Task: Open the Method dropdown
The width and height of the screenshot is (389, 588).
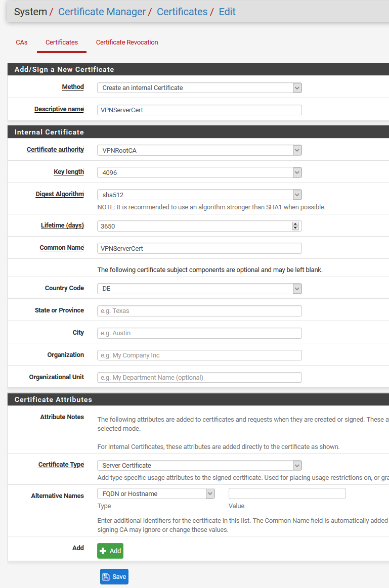Action: (x=199, y=87)
